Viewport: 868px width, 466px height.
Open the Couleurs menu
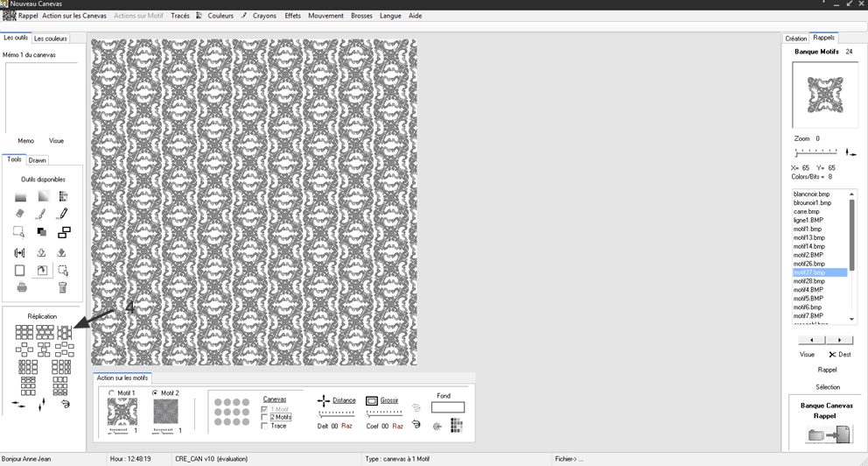(x=220, y=16)
